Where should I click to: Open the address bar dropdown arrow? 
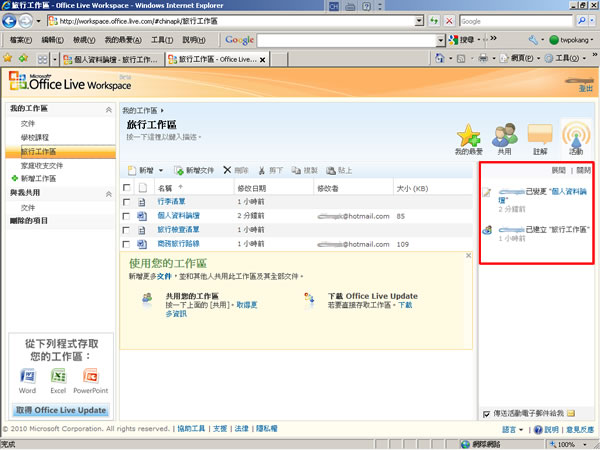coord(419,21)
